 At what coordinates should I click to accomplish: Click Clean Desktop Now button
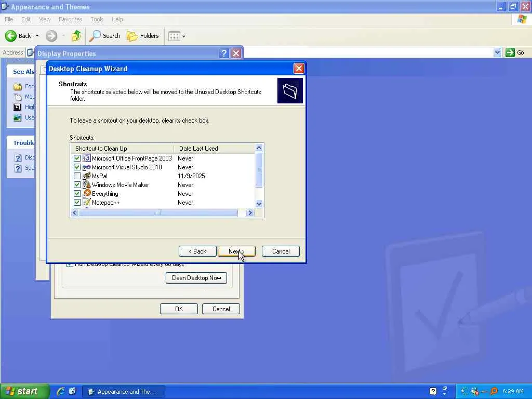[x=196, y=277]
